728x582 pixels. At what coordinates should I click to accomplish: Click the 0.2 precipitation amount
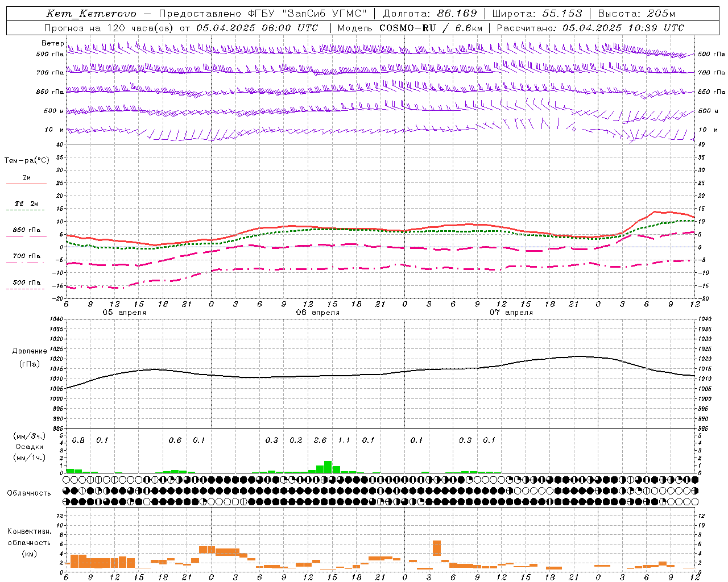(x=296, y=440)
